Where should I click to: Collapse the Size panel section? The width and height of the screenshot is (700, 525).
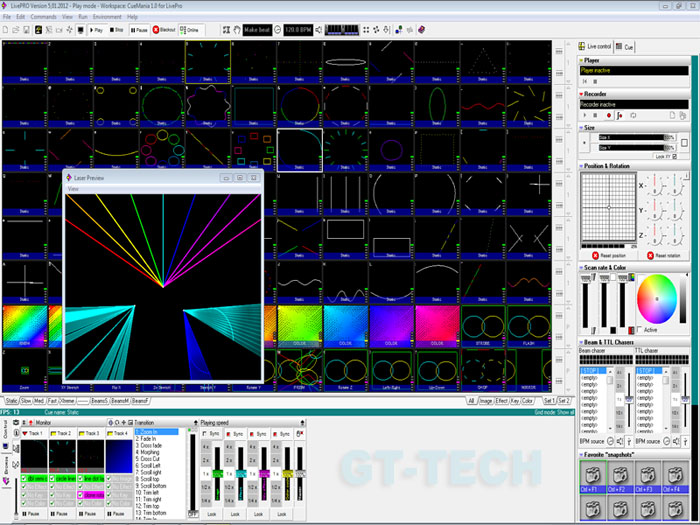(581, 128)
